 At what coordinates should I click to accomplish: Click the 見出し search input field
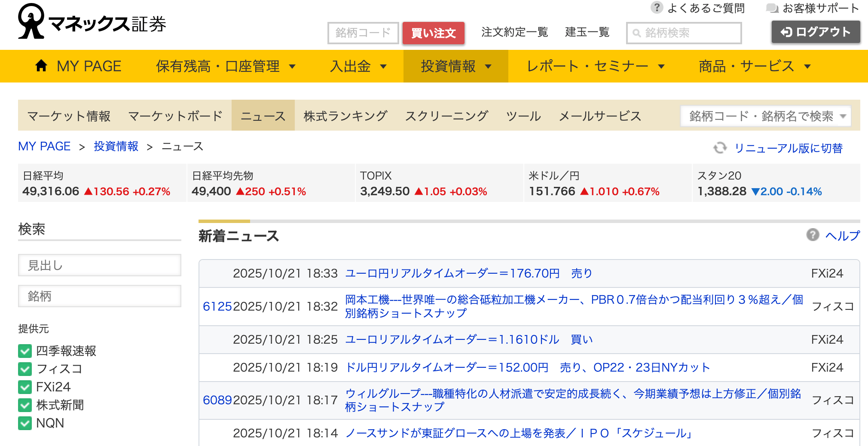pos(100,266)
